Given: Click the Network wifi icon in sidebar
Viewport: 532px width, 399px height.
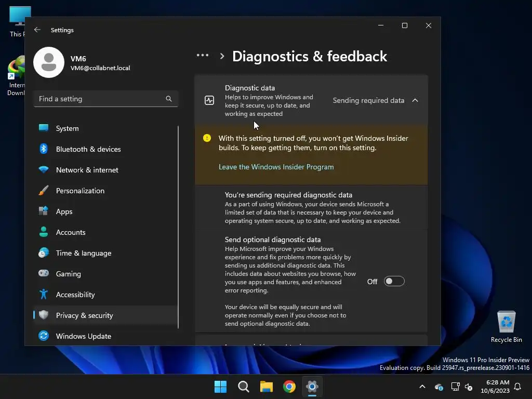Looking at the screenshot, I should pos(44,169).
